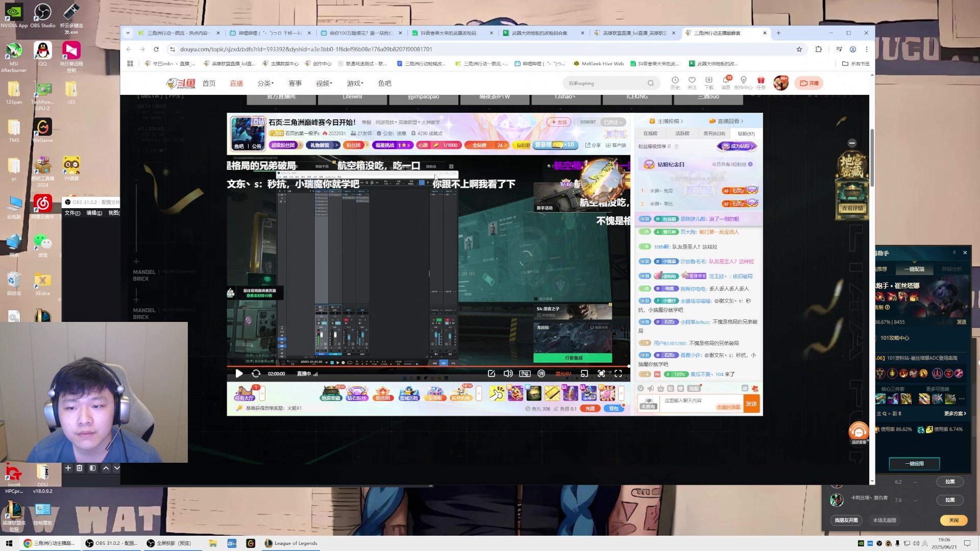Image resolution: width=980 pixels, height=551 pixels.
Task: Open the 鱼吧 navigation item
Action: [x=385, y=83]
